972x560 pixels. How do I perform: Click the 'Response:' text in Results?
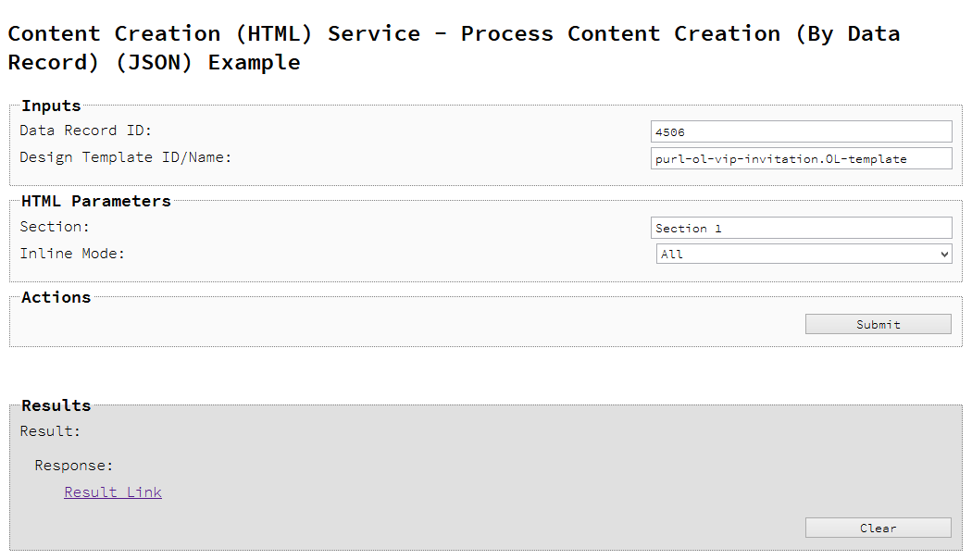(x=74, y=466)
